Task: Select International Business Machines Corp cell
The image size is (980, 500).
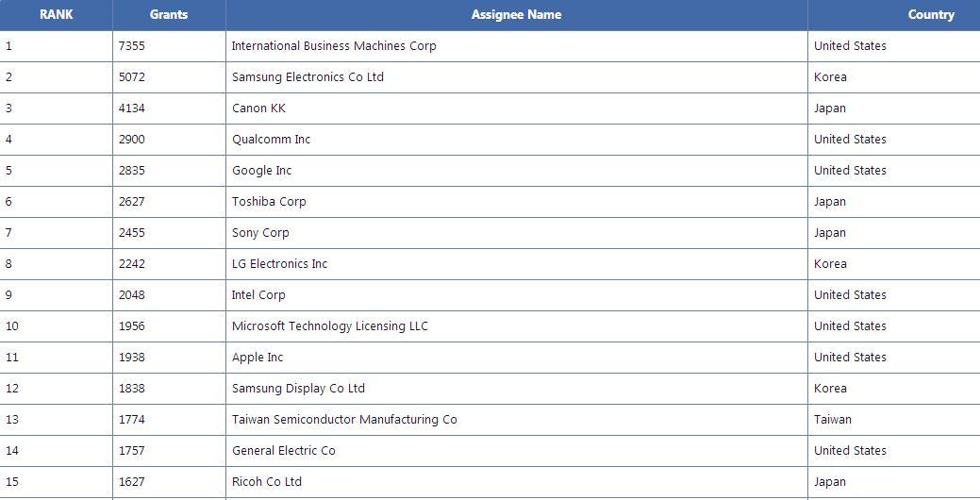Action: (334, 45)
